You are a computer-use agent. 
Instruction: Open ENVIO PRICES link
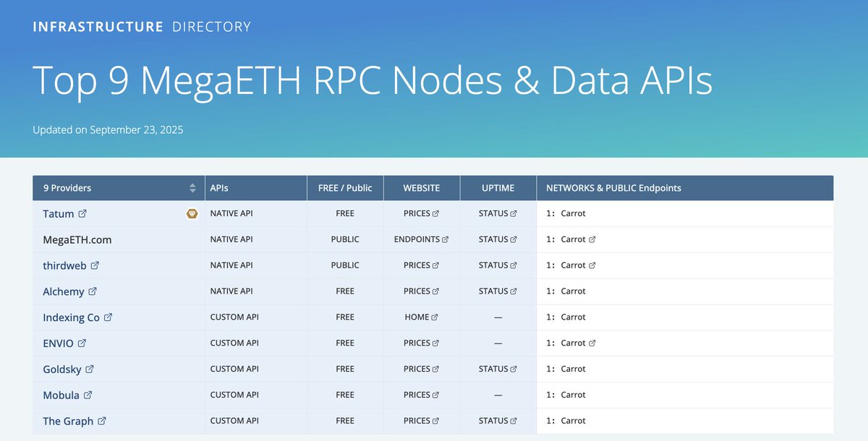[422, 343]
